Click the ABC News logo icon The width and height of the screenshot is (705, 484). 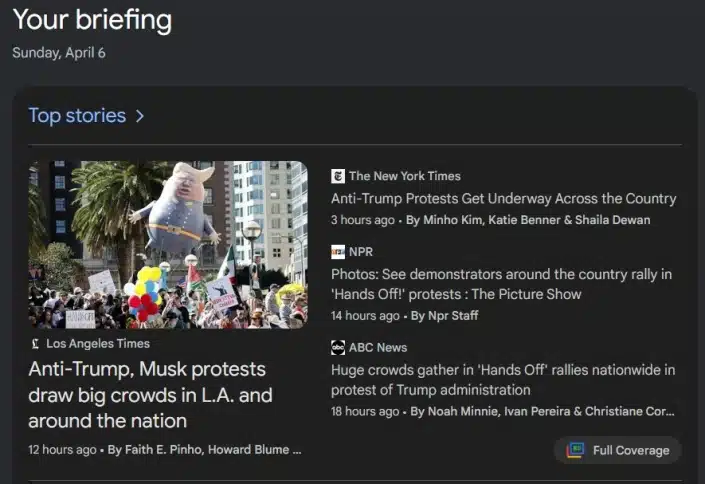coord(338,348)
